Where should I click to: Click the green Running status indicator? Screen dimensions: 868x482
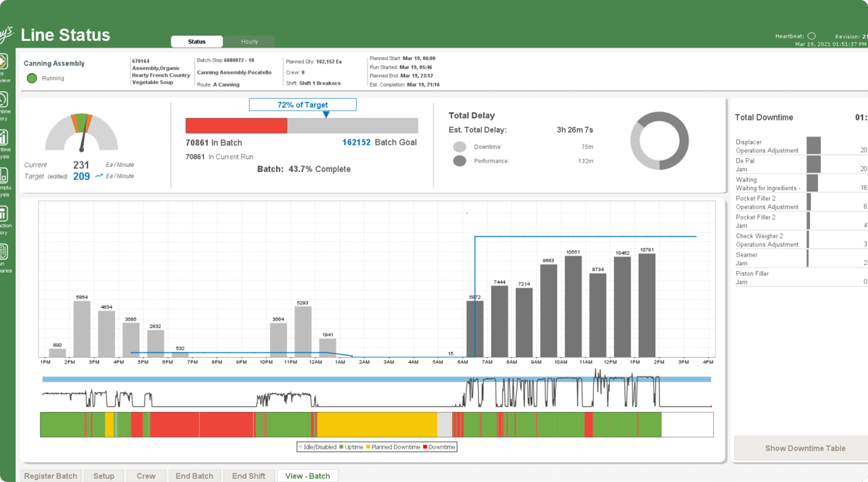click(32, 78)
